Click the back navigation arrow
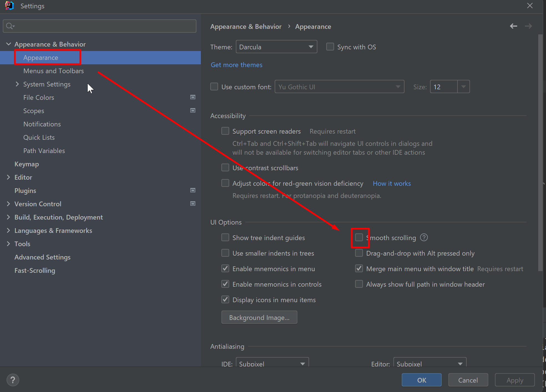 point(513,26)
